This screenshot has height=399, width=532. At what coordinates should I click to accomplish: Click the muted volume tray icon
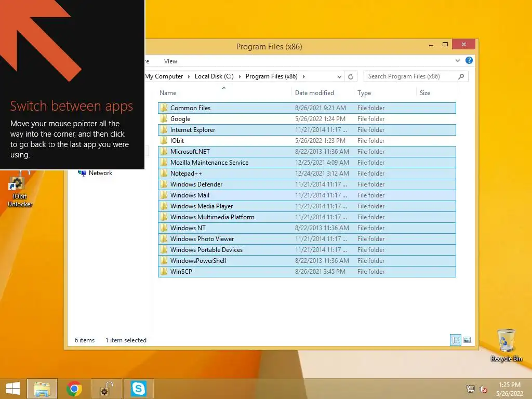point(483,389)
